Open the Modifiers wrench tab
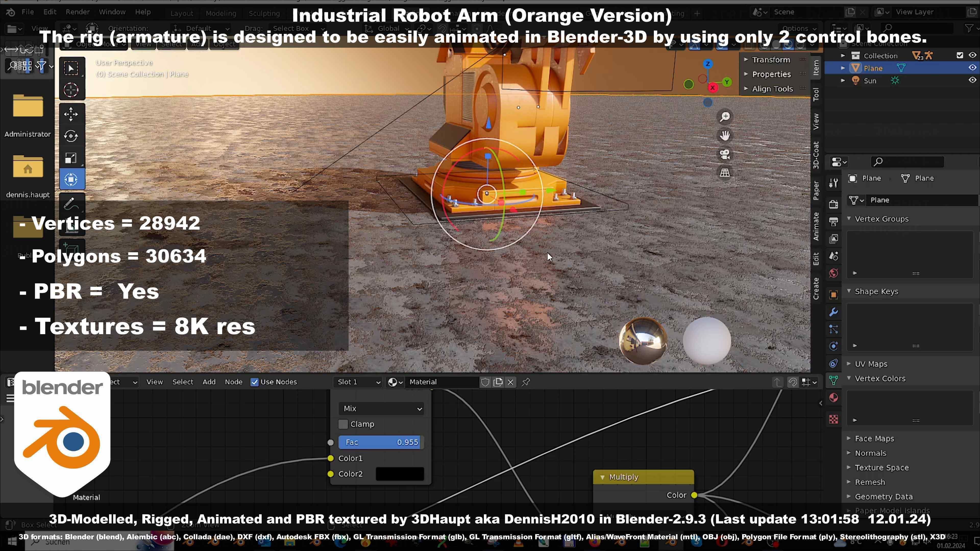This screenshot has width=980, height=551. tap(834, 312)
